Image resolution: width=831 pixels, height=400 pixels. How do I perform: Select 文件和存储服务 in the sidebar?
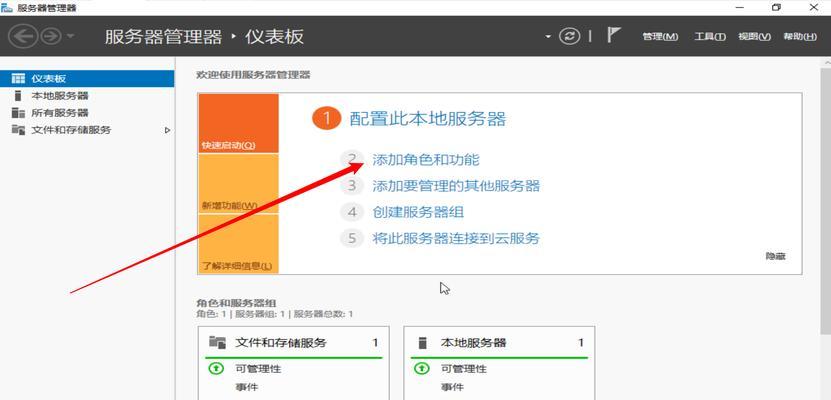tap(87, 130)
